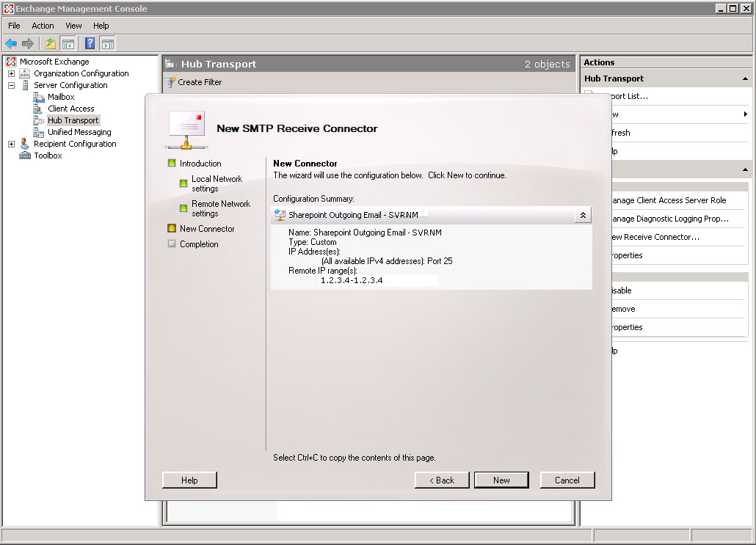Image resolution: width=756 pixels, height=545 pixels.
Task: Click the Export List action
Action: click(x=630, y=96)
